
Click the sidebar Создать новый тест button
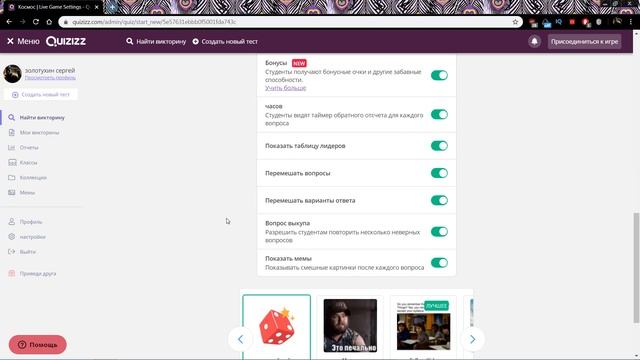pos(41,94)
